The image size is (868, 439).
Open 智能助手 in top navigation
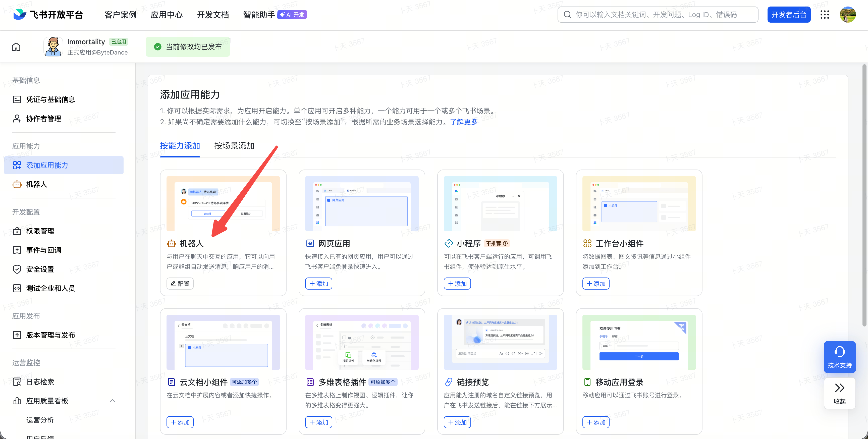click(x=259, y=15)
